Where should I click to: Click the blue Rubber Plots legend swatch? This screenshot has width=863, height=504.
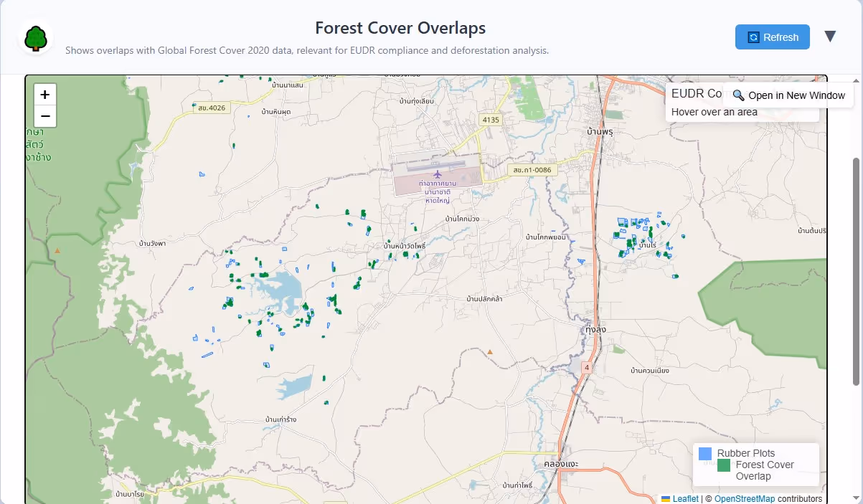tap(705, 454)
